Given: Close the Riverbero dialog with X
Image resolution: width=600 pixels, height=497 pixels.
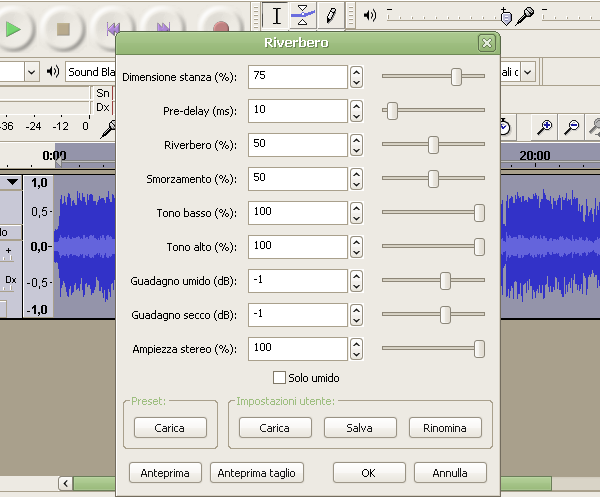Looking at the screenshot, I should [x=486, y=43].
